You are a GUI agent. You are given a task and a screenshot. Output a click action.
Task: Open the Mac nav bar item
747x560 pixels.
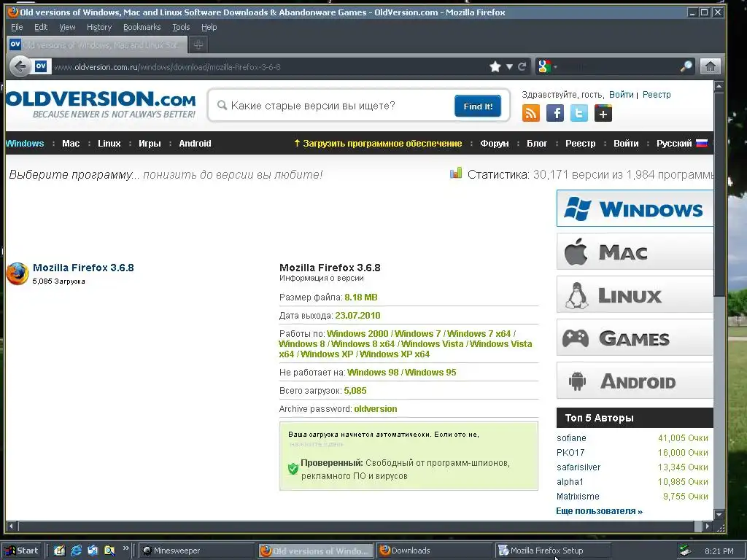(71, 144)
